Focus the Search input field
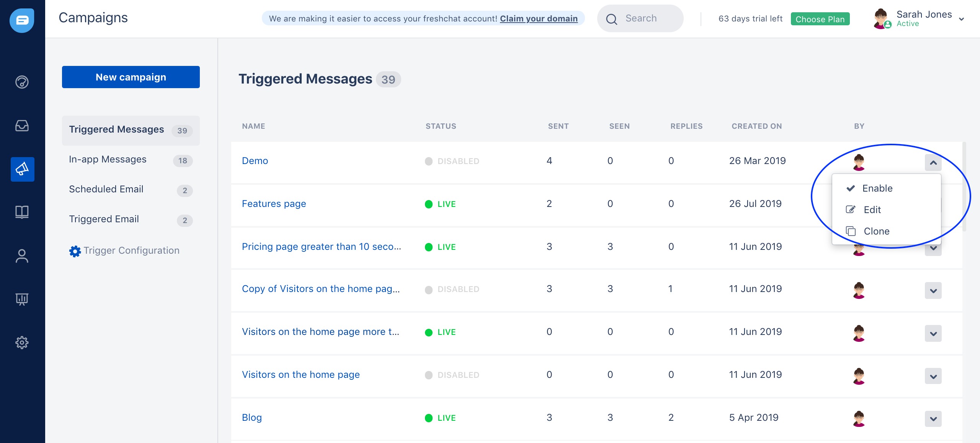The image size is (980, 443). click(640, 18)
